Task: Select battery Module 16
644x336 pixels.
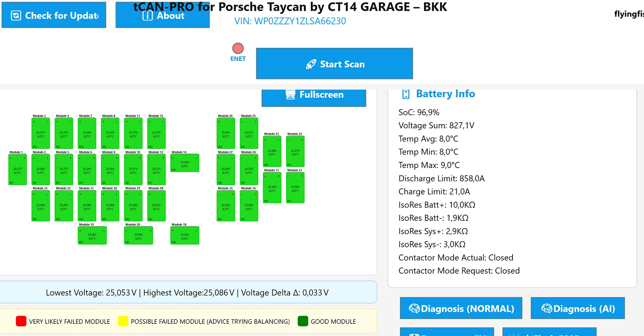Action: point(249,206)
